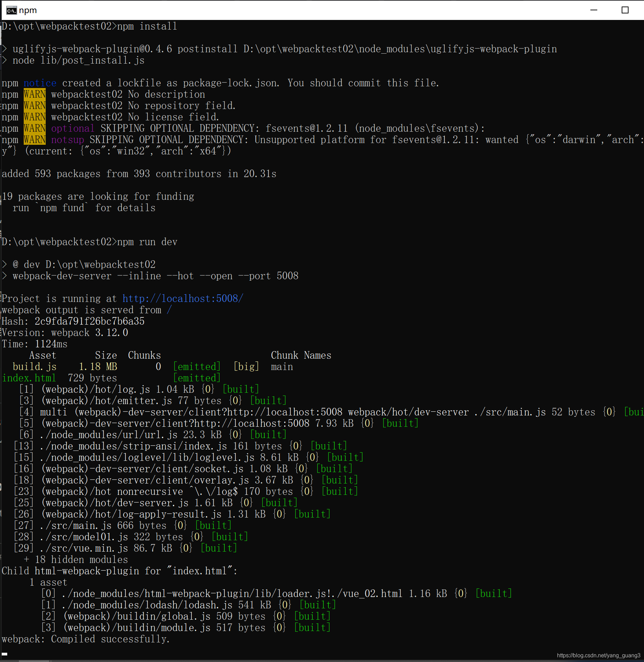This screenshot has width=644, height=662.
Task: Click '[emitted]' on the index.html row
Action: [x=197, y=378]
